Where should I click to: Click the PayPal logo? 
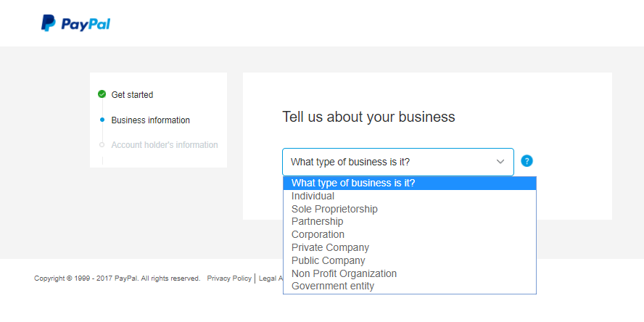(x=75, y=24)
